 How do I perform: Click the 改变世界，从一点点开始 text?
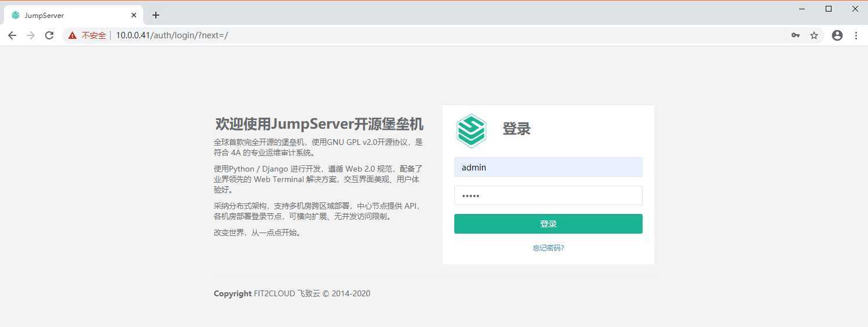[258, 233]
